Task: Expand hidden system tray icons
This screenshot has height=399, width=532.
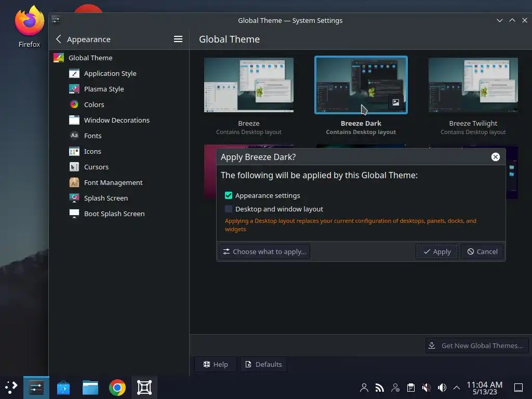Action: pos(457,388)
